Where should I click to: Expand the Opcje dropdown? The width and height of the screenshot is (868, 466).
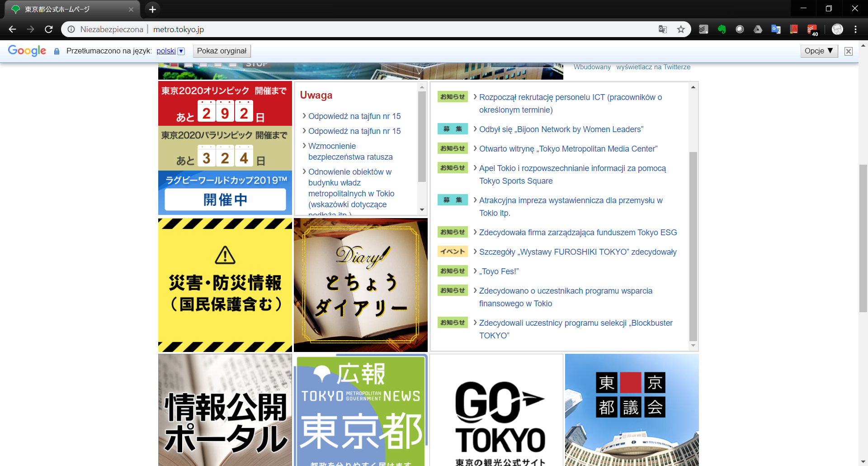819,51
